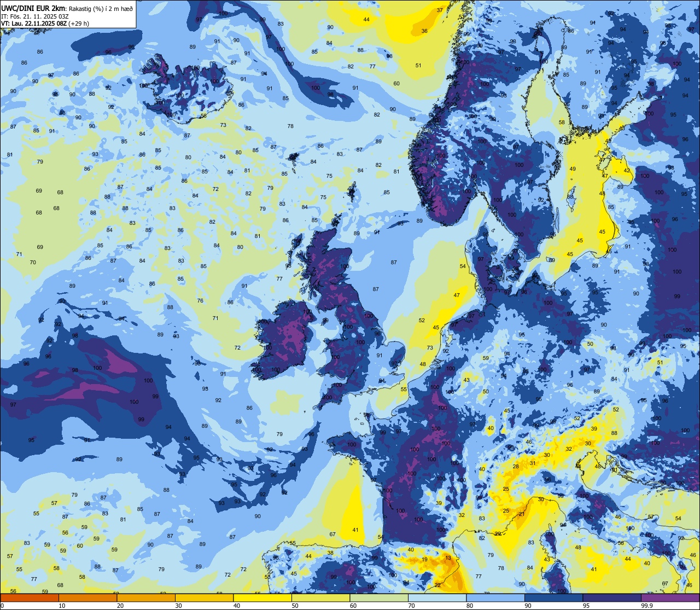Click the humidity value '38' over Spain
The width and height of the screenshot is (700, 610).
330,553
